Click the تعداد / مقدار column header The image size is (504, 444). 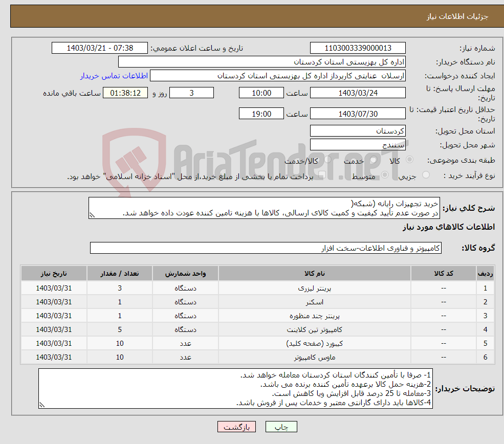(120, 274)
